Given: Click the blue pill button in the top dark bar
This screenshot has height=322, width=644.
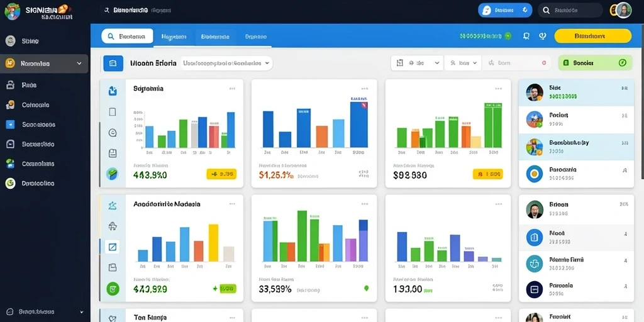Looking at the screenshot, I should pos(505,10).
